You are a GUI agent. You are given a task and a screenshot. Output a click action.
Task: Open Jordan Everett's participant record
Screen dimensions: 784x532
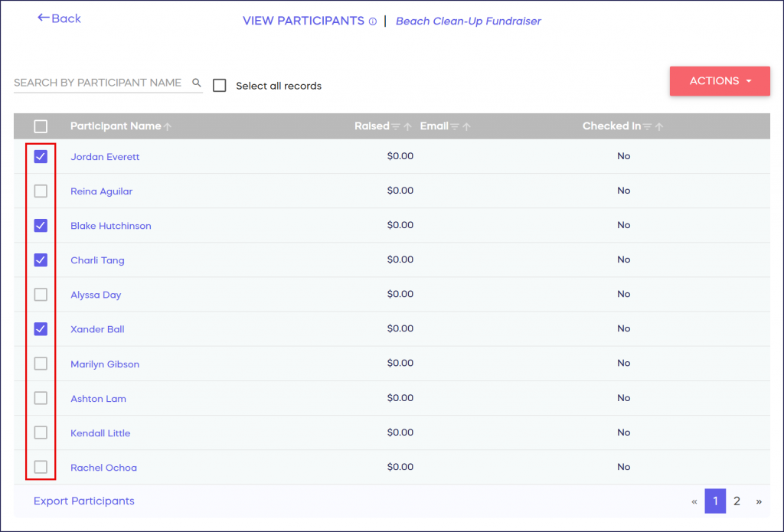pos(105,157)
